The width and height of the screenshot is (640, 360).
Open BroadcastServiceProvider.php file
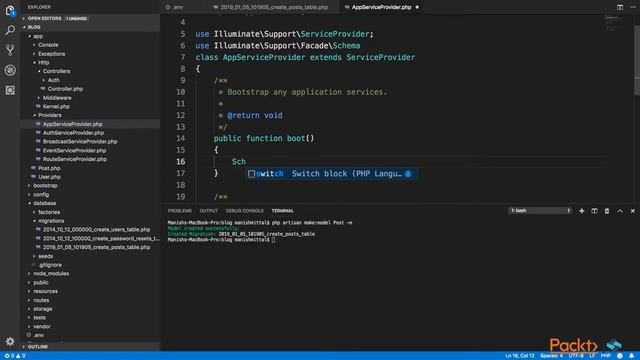tap(80, 142)
